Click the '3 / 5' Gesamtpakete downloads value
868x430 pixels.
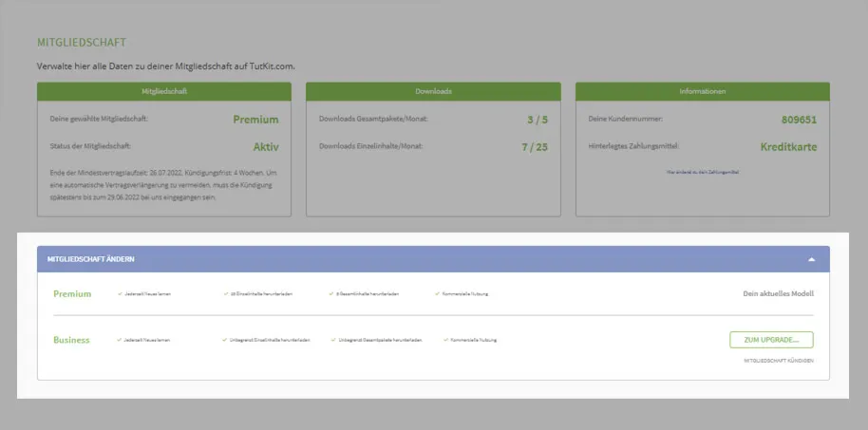tap(537, 120)
